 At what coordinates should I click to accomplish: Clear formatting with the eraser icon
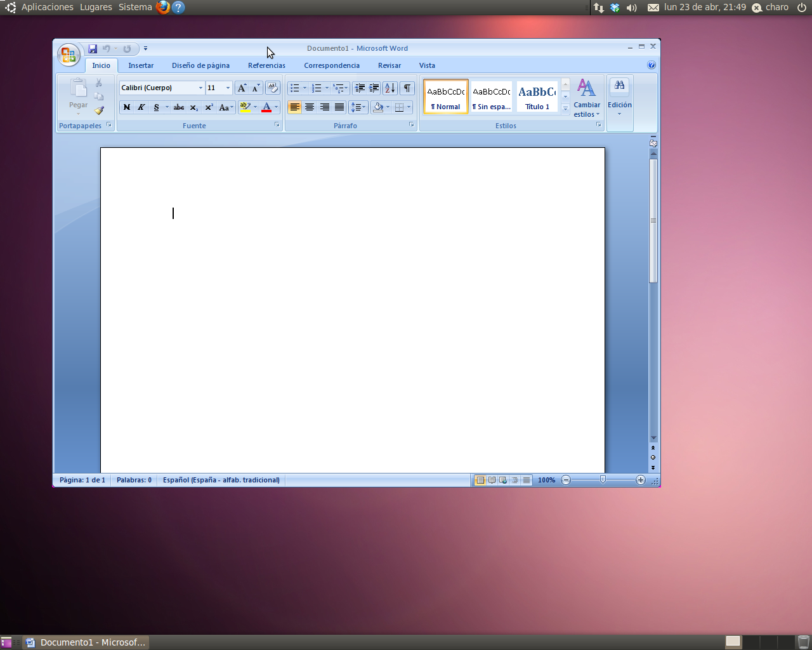(273, 88)
